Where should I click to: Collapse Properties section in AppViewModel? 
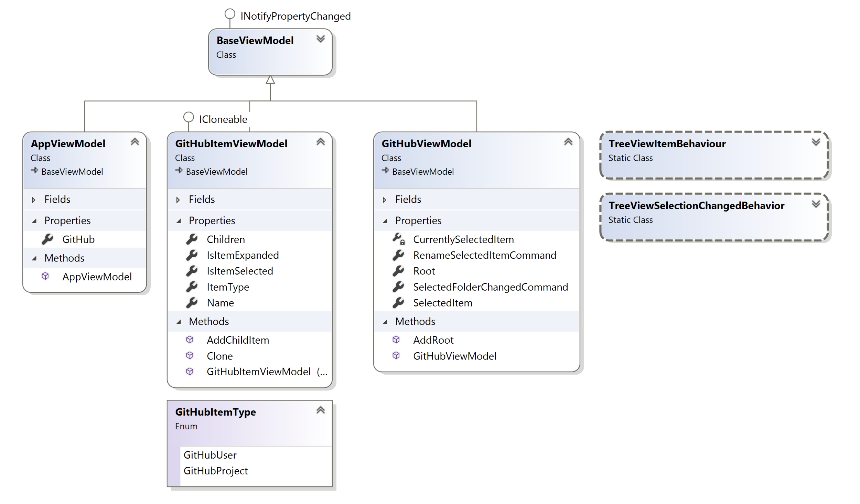point(34,221)
